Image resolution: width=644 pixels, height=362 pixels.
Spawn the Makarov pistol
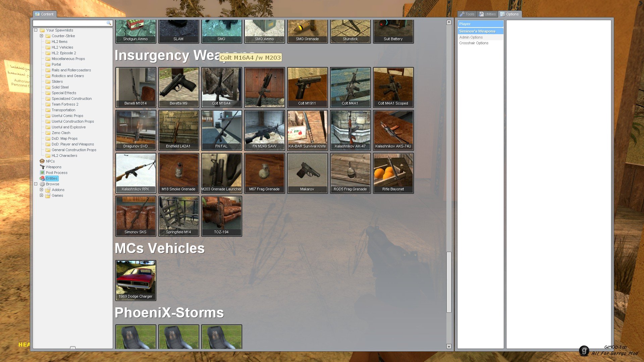pyautogui.click(x=307, y=173)
